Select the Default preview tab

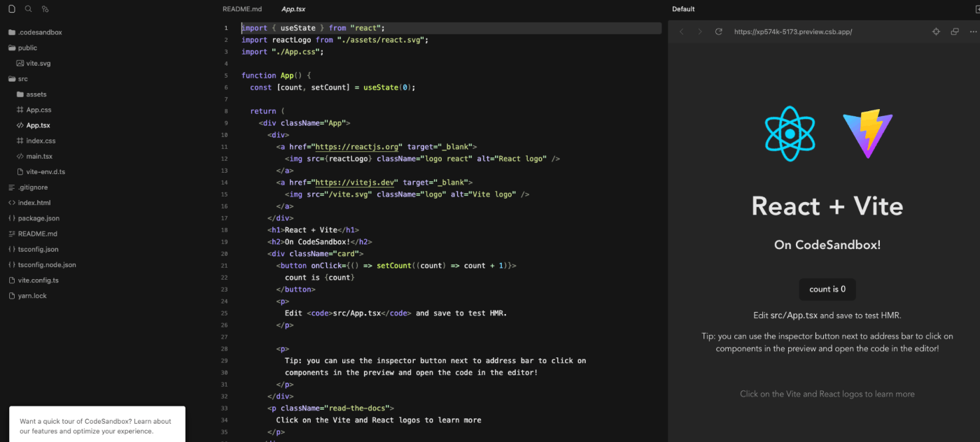click(x=683, y=9)
